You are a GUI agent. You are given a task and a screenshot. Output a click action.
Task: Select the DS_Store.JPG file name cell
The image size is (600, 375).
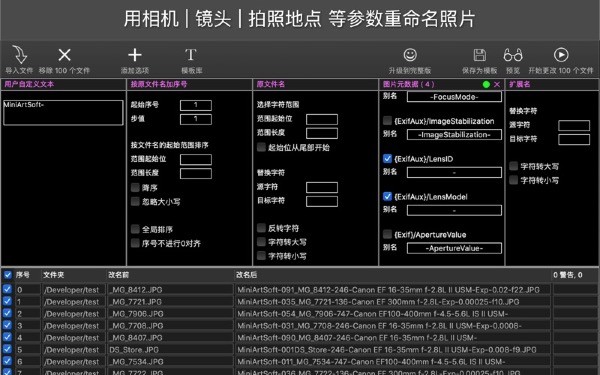pos(170,349)
